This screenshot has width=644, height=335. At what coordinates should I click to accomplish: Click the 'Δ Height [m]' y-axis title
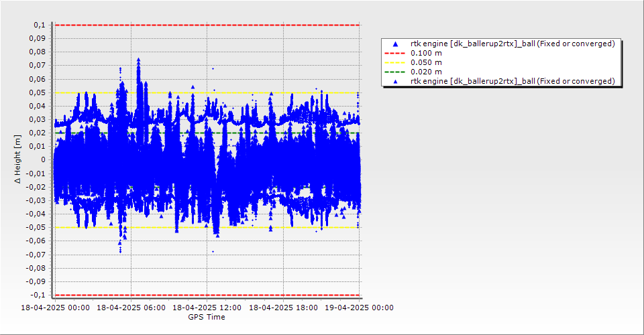[x=17, y=159]
